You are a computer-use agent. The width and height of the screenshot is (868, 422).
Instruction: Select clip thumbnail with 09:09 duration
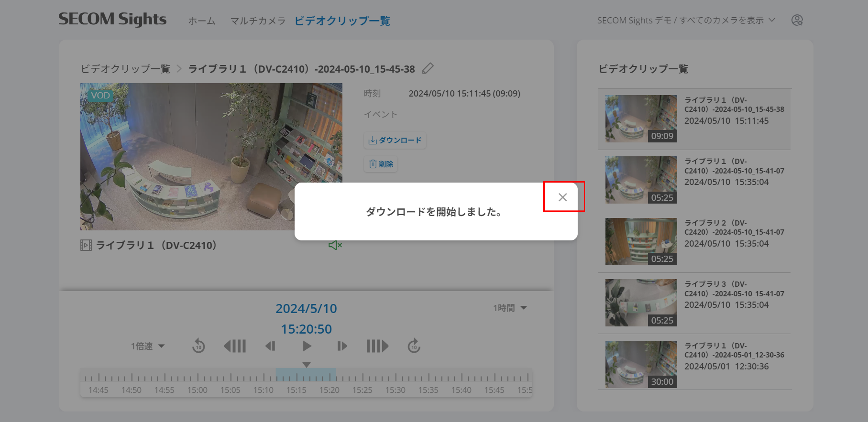click(641, 118)
